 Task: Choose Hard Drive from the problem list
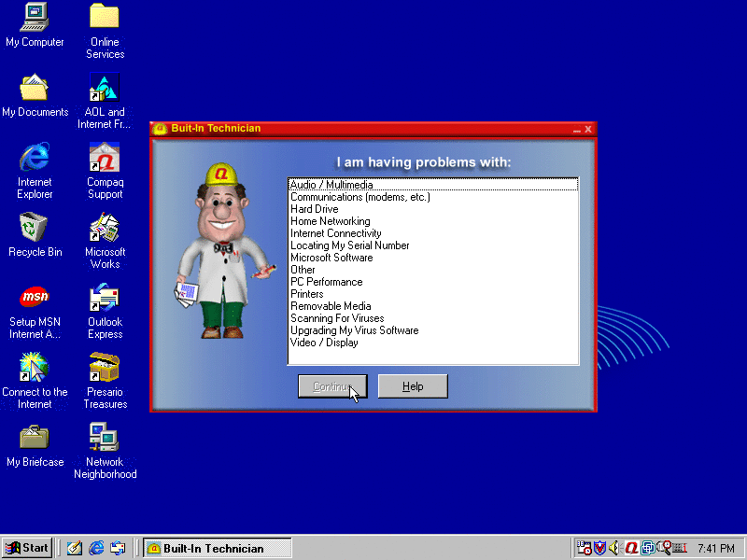(433, 209)
